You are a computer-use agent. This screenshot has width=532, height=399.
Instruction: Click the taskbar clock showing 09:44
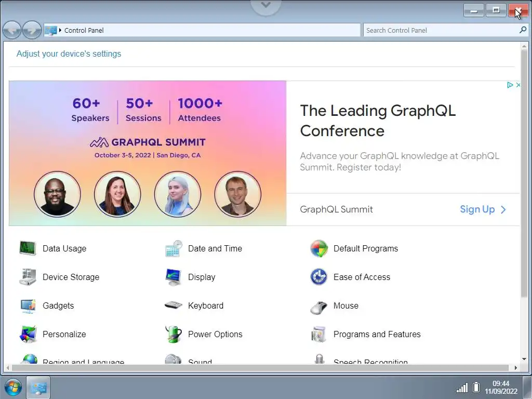[x=501, y=387]
